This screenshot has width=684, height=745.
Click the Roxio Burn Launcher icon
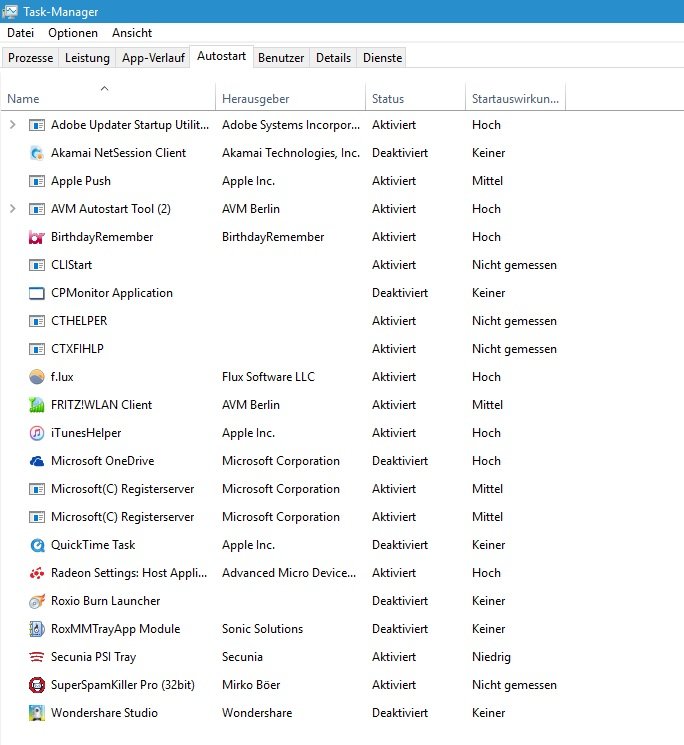pos(37,601)
